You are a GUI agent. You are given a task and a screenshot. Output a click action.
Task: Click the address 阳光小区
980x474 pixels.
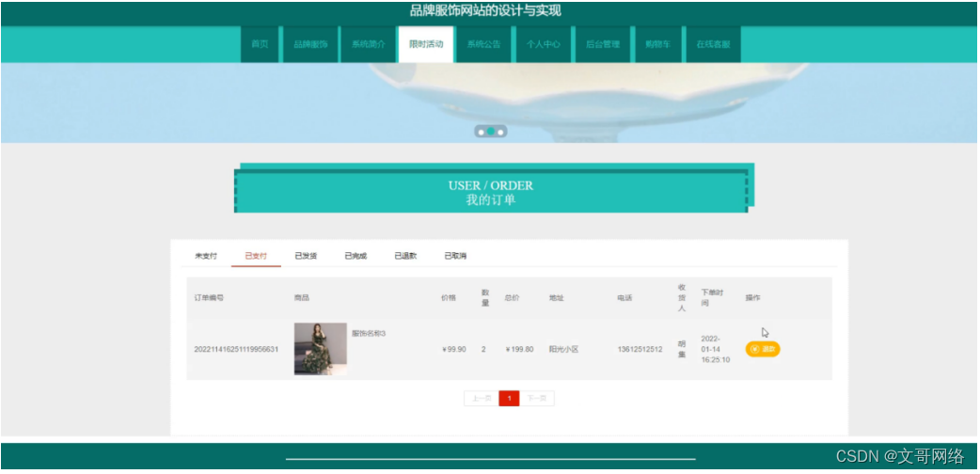(x=563, y=349)
